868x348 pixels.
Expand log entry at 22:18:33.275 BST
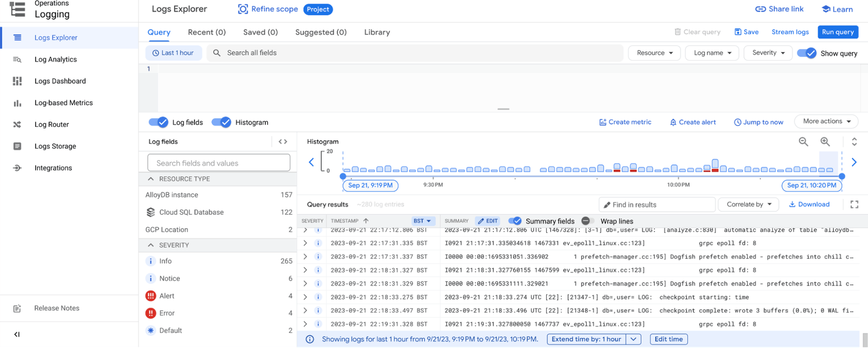pyautogui.click(x=305, y=297)
